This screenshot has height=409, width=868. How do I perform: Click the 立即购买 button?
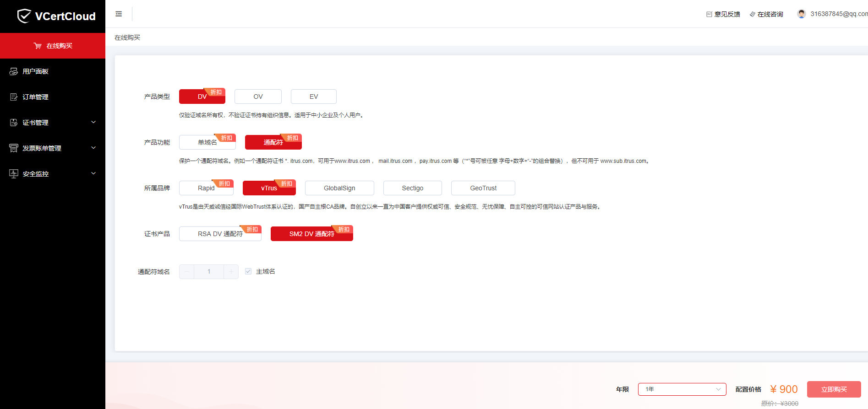click(x=834, y=389)
